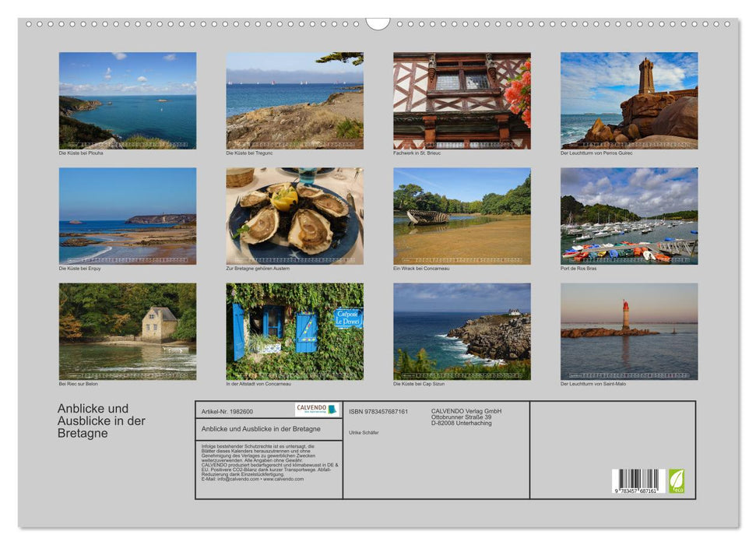Select the Tregunc coast photo
Screen dimensions: 756x545
pyautogui.click(x=294, y=100)
